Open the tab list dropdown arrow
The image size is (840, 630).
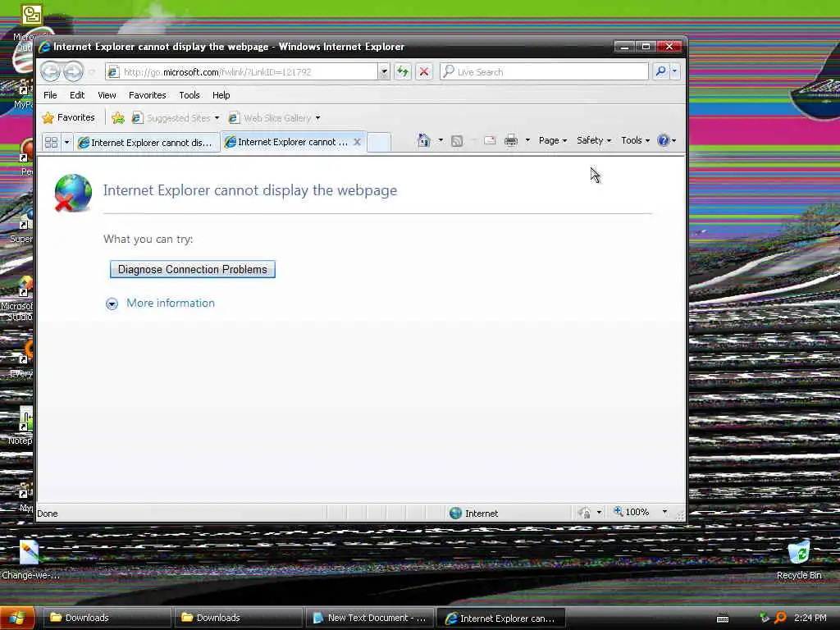[x=67, y=142]
